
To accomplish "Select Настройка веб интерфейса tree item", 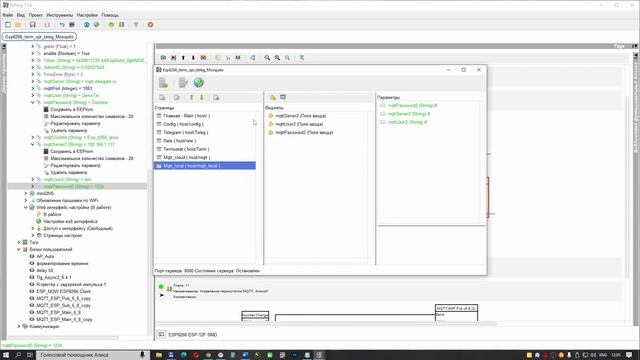I will click(70, 221).
